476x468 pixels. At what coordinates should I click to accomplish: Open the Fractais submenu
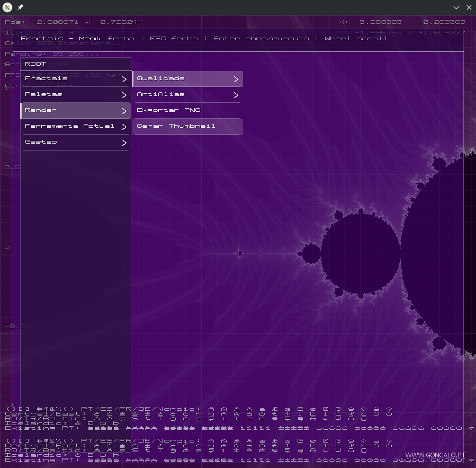[76, 79]
